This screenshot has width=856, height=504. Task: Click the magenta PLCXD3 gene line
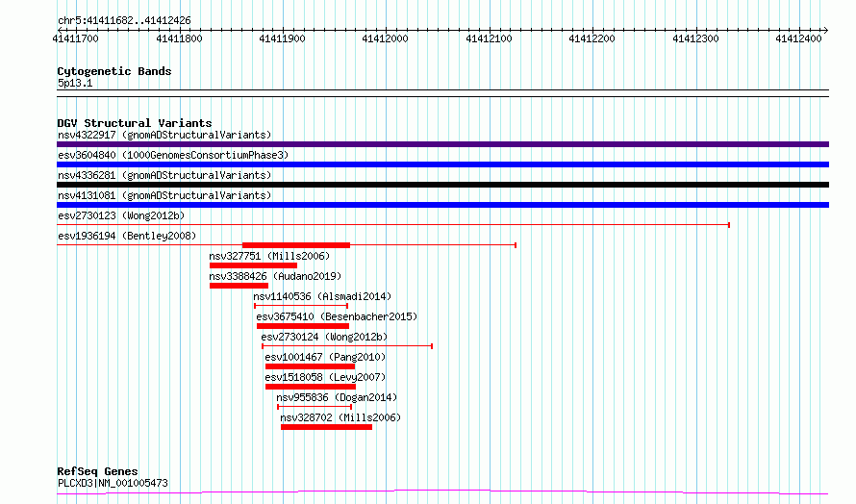442,492
